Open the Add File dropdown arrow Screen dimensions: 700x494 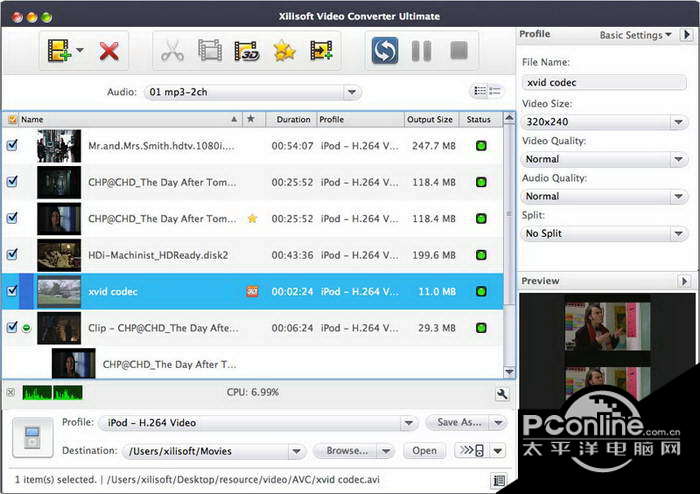coord(80,50)
